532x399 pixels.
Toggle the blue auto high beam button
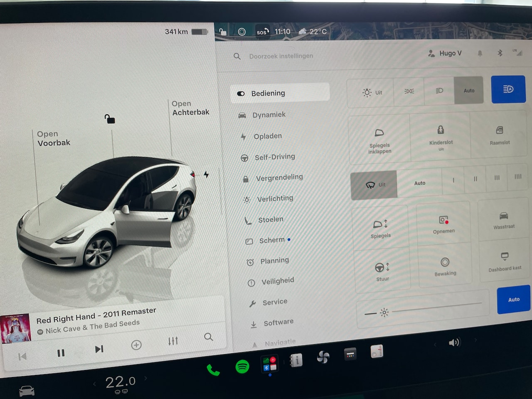coord(508,89)
